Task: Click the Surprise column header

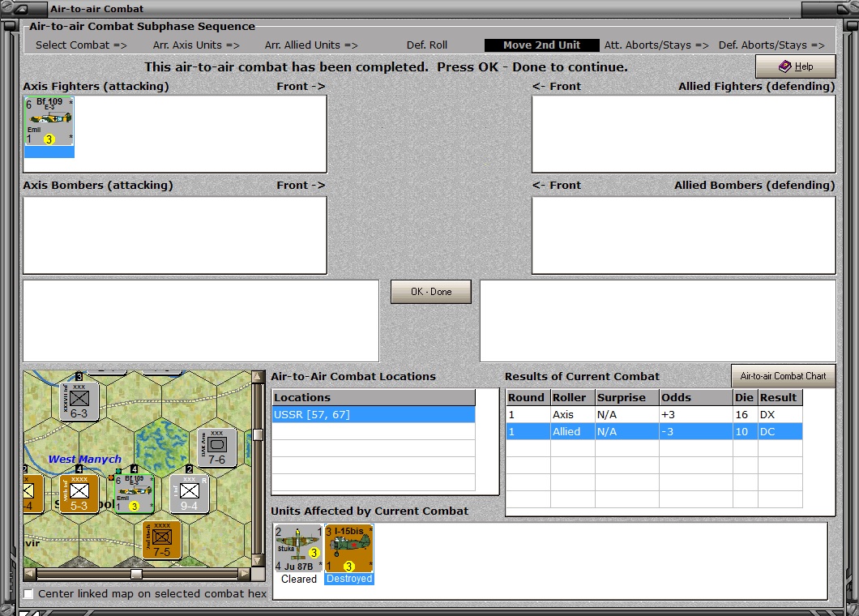Action: tap(626, 397)
